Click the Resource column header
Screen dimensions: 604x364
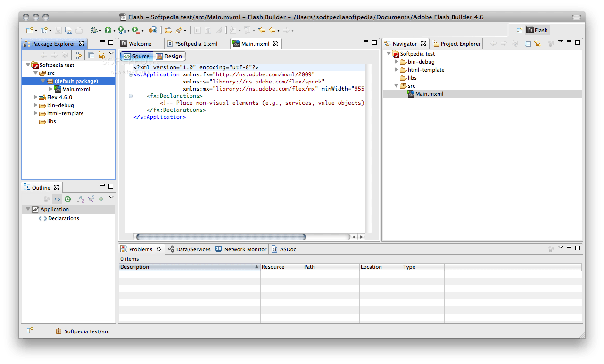[x=281, y=267]
